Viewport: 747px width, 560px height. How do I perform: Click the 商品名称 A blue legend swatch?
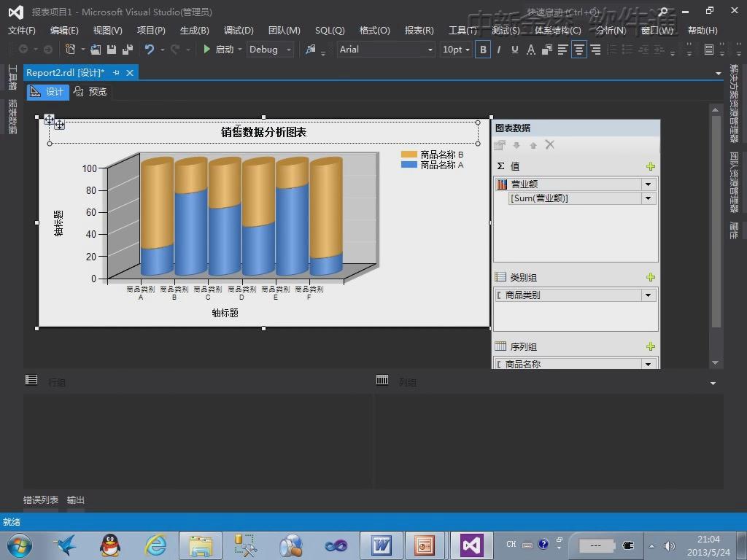409,165
